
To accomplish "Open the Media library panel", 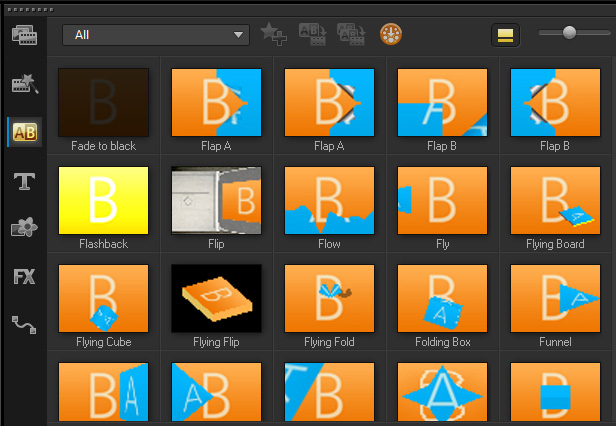I will (23, 35).
